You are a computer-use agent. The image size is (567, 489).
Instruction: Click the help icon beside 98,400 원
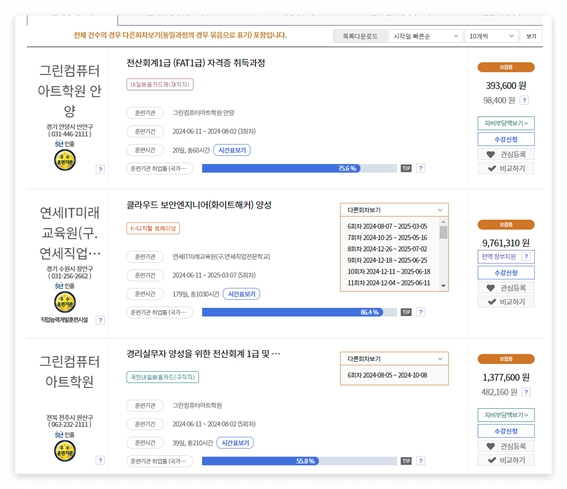tap(524, 100)
